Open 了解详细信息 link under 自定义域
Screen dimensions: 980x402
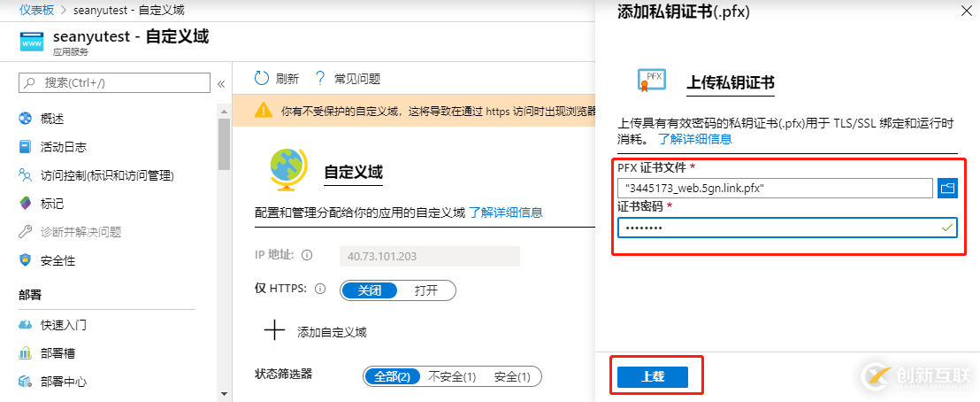pos(506,213)
